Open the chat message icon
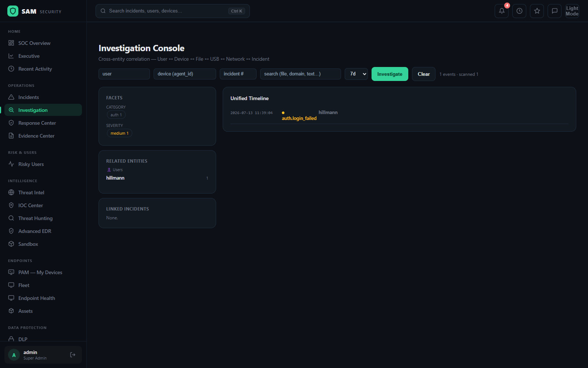The width and height of the screenshot is (588, 368). (x=555, y=11)
